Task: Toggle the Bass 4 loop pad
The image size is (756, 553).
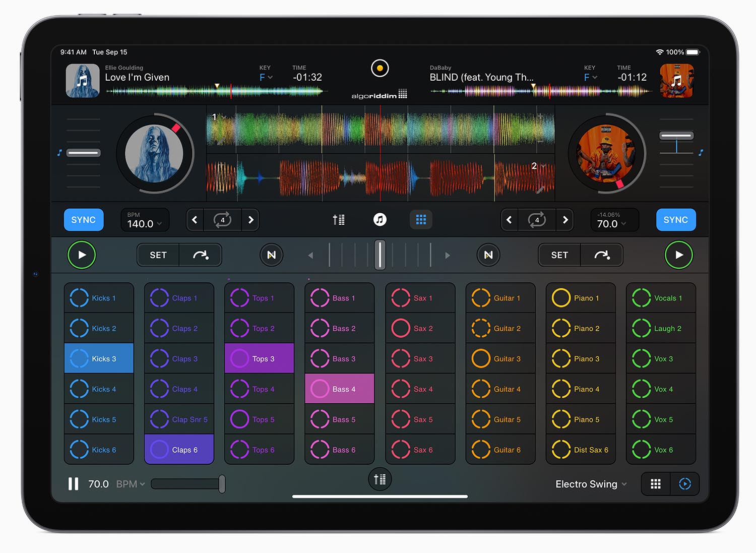Action: tap(340, 389)
